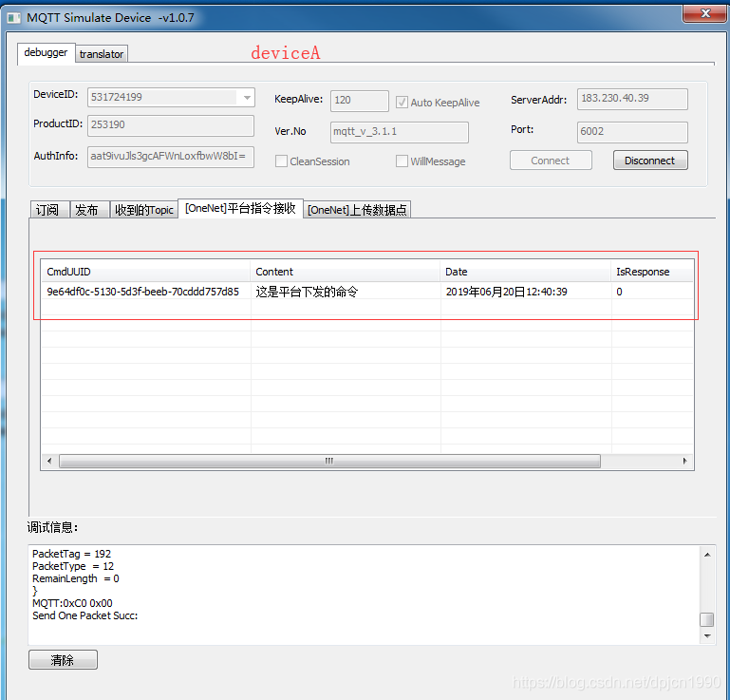Switch to the translator tab
The height and width of the screenshot is (700, 730).
(101, 54)
